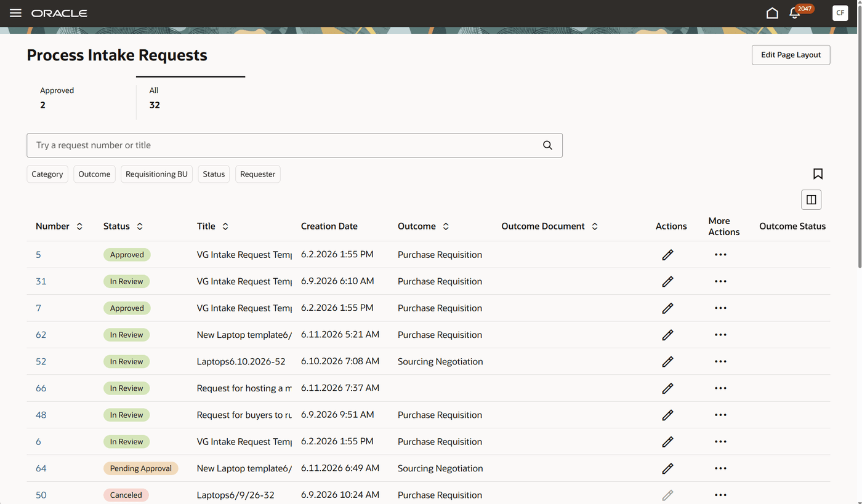Click Sourcing Negotiation outcome for request 64

[x=440, y=468]
